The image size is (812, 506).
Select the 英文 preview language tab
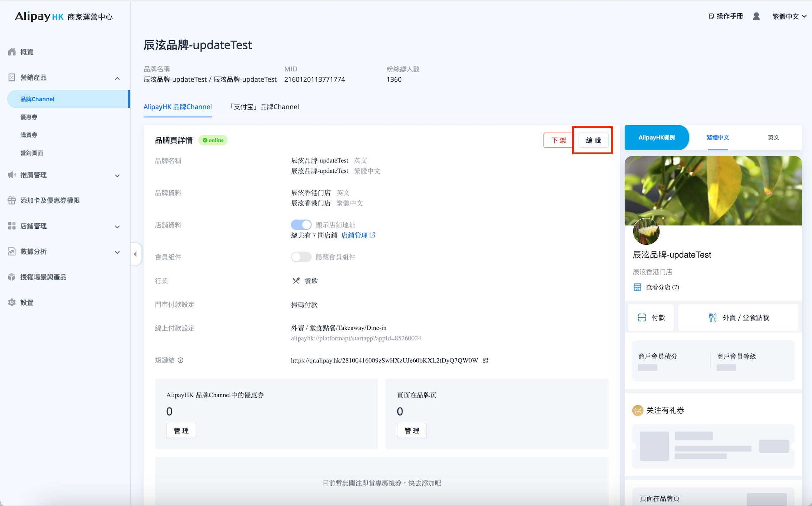773,137
